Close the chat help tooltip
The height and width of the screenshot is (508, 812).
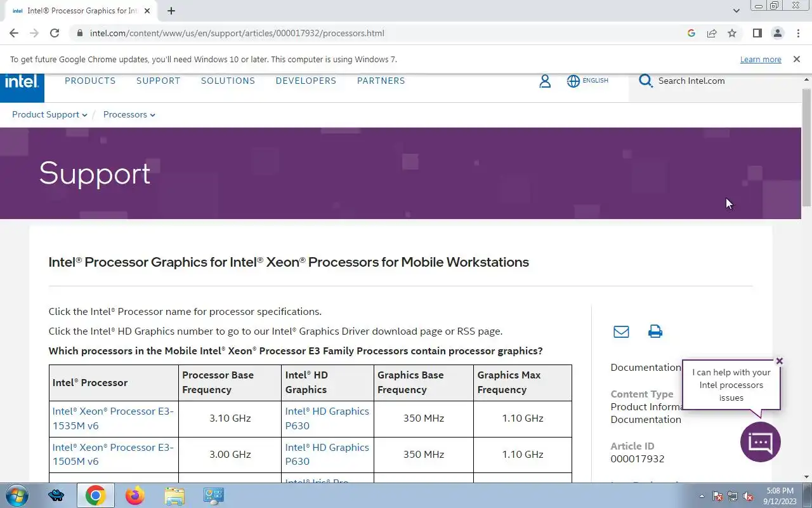click(x=780, y=361)
